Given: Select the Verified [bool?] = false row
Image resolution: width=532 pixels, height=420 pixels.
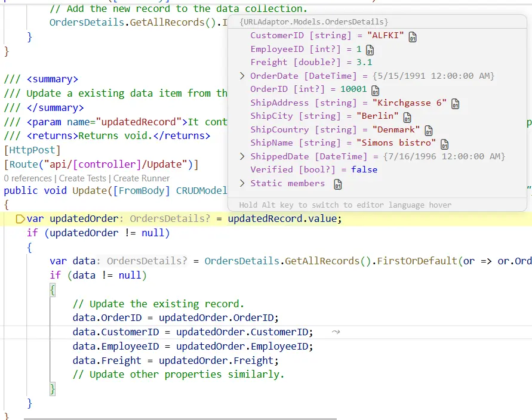Looking at the screenshot, I should [314, 169].
